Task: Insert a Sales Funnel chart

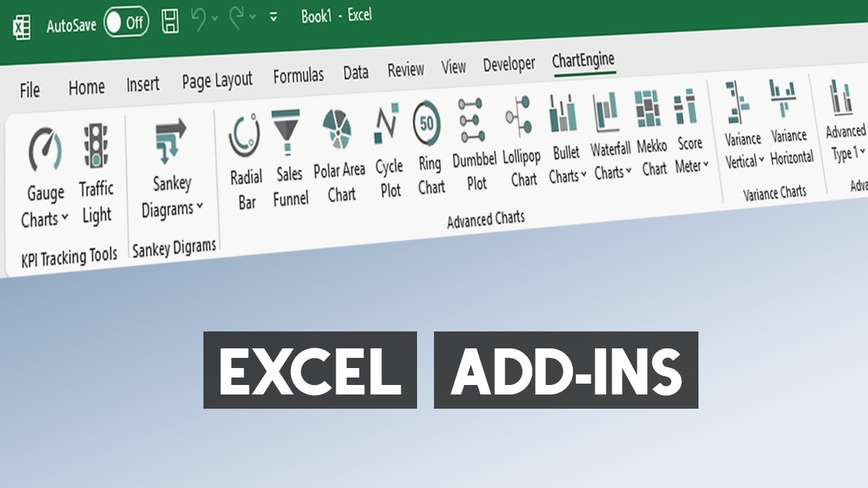Action: click(290, 159)
